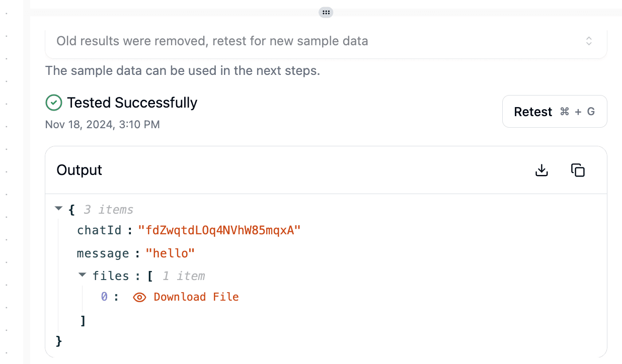Screen dimensions: 622x364
Task: Select the chatId value string
Action: click(x=219, y=231)
